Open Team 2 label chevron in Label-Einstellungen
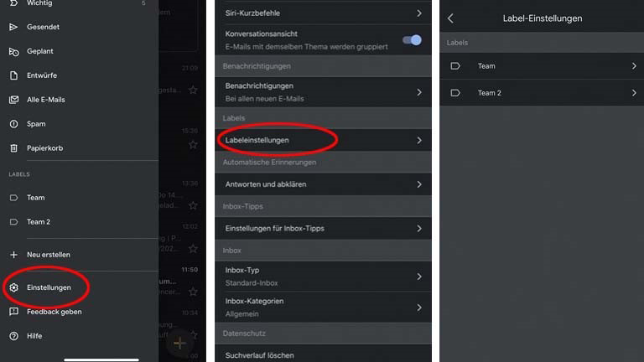 [x=634, y=93]
